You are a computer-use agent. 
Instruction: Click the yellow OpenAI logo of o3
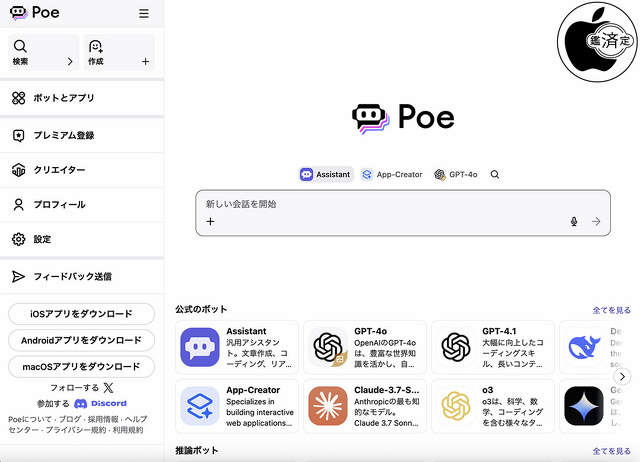456,406
